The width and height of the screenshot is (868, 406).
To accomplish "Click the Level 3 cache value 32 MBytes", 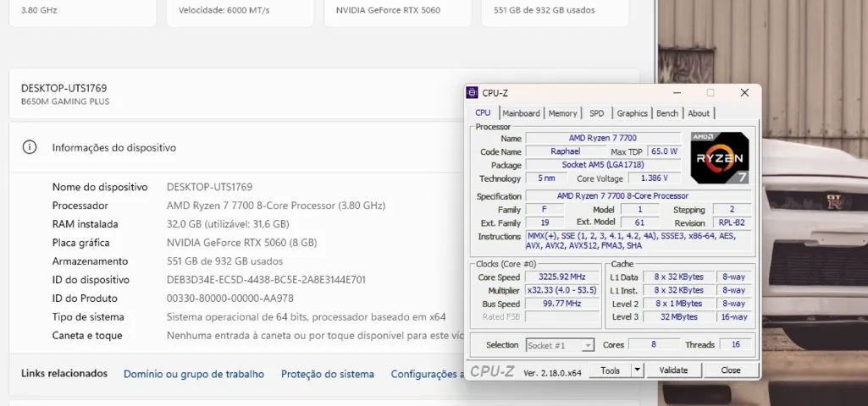I will pos(678,317).
